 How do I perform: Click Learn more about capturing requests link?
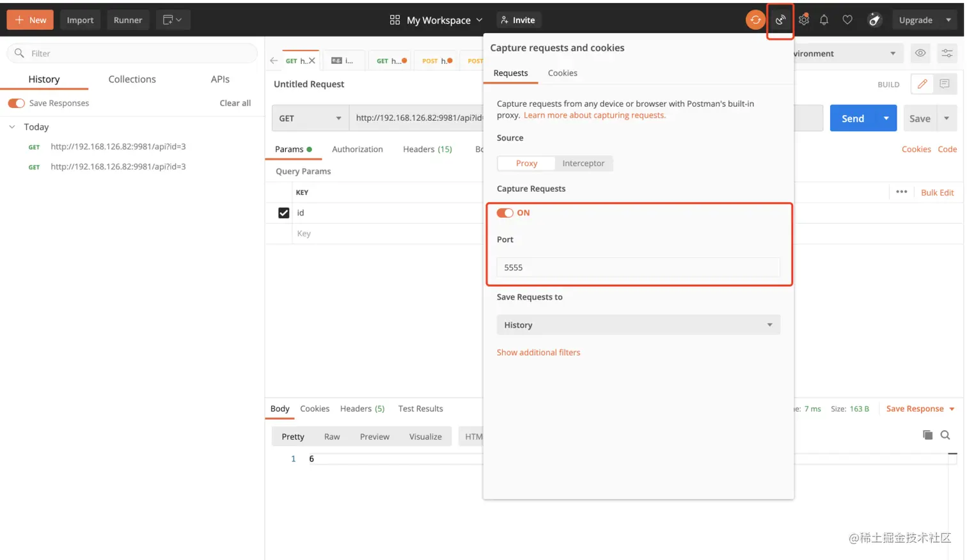pyautogui.click(x=595, y=115)
